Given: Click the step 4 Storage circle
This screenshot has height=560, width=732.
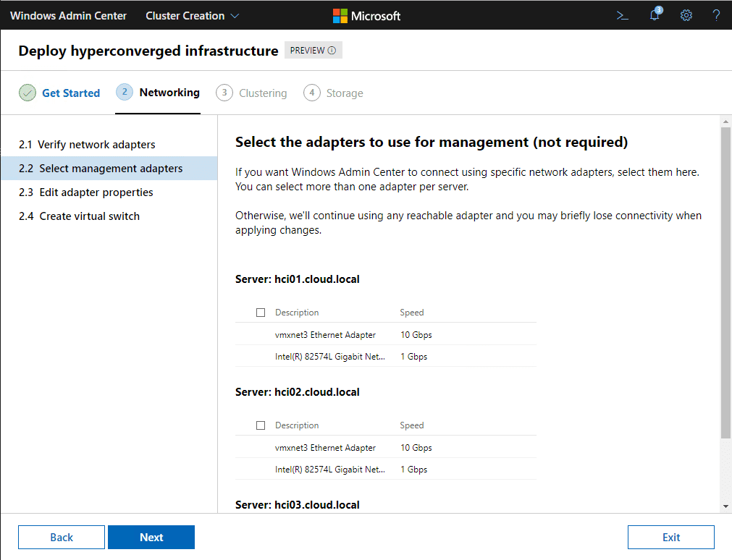Looking at the screenshot, I should pos(312,93).
